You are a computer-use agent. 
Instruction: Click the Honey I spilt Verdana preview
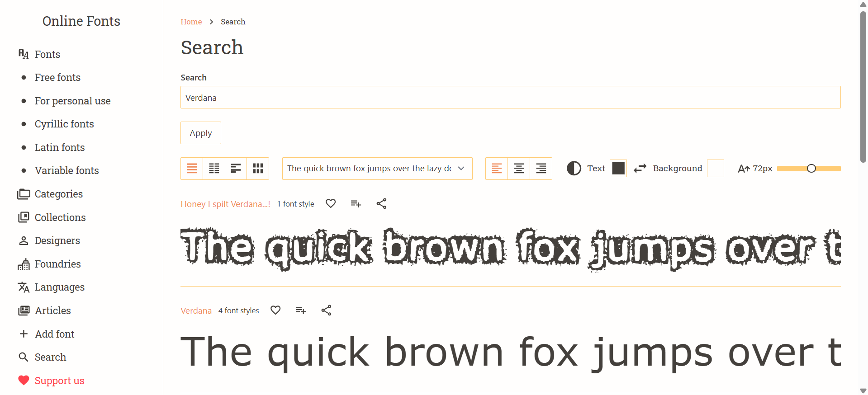(510, 249)
